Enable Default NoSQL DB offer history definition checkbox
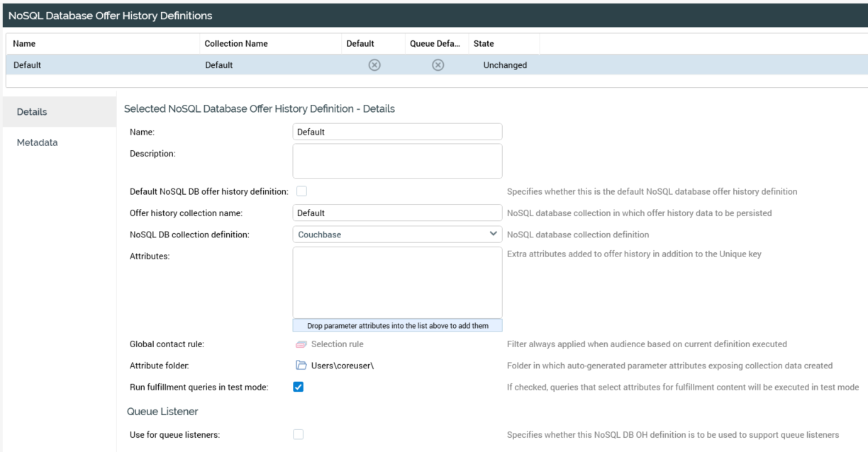 301,191
